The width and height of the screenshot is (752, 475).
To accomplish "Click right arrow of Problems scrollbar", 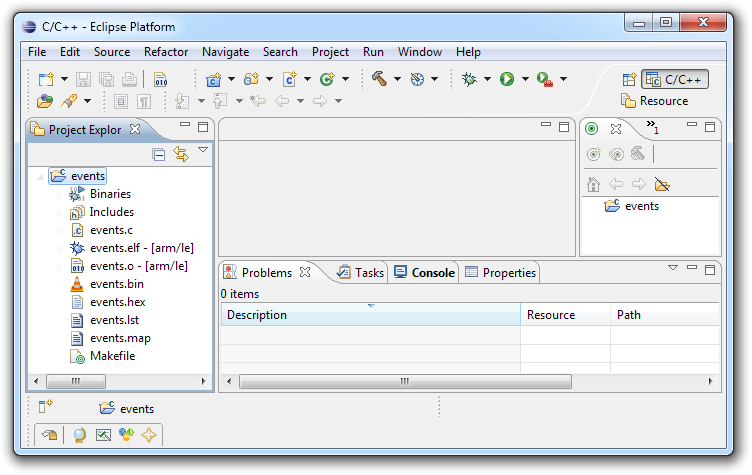I will coord(710,381).
